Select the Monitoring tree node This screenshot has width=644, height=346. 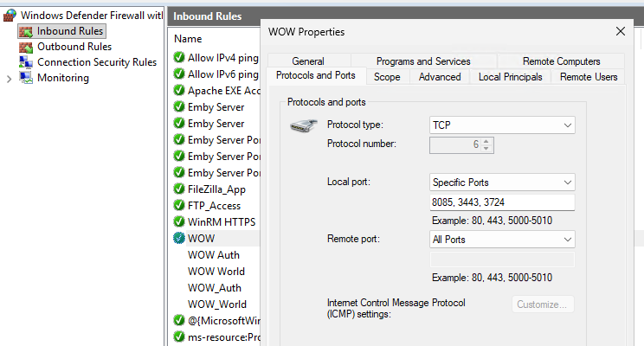[63, 78]
